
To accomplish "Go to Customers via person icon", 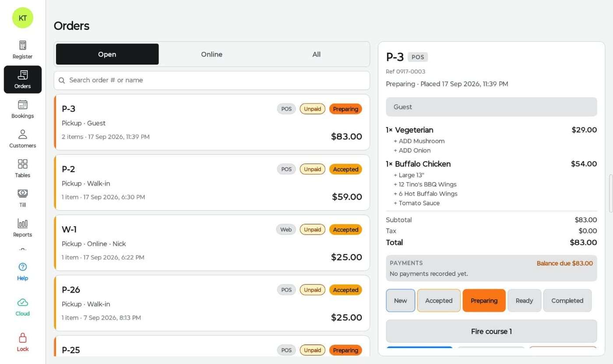I will pyautogui.click(x=23, y=134).
